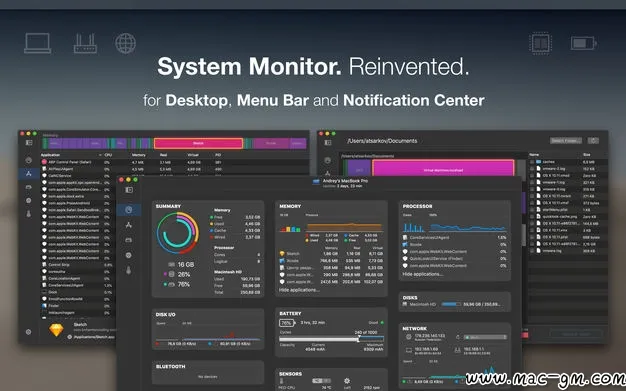This screenshot has height=391, width=626.
Task: Click the /Users/atsarkov/Documents path title
Action: pyautogui.click(x=382, y=141)
